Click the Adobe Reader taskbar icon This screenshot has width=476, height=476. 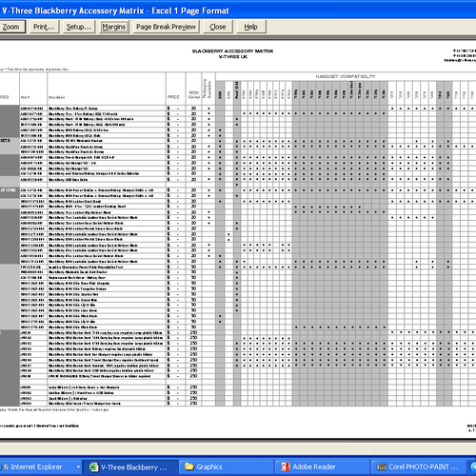tap(286, 466)
